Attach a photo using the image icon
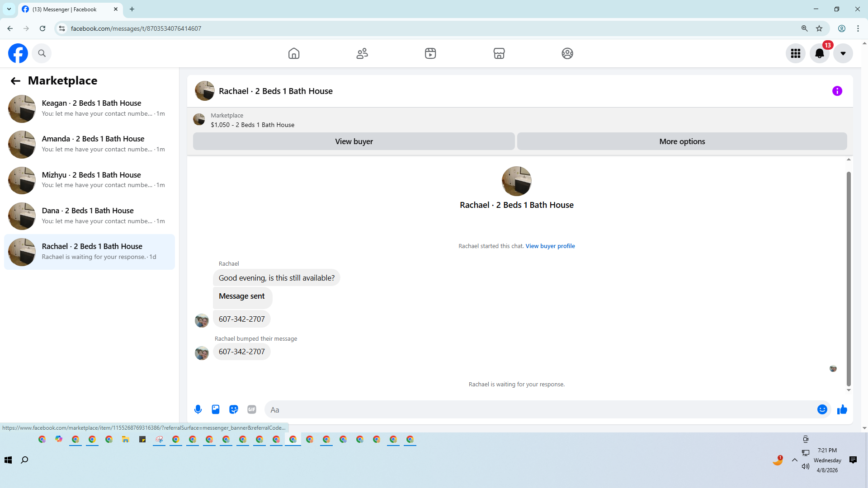This screenshot has height=488, width=868. pos(216,409)
